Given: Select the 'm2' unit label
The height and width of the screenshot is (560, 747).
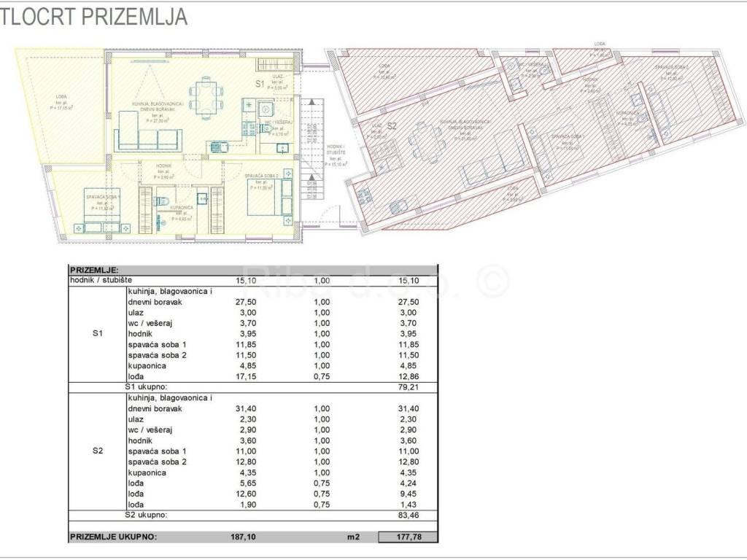Looking at the screenshot, I should click(354, 537).
